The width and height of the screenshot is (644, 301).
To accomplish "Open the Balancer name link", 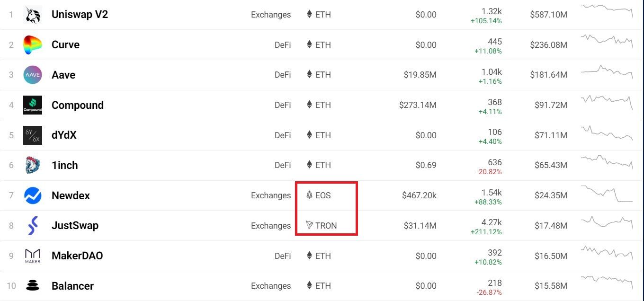I will point(72,286).
